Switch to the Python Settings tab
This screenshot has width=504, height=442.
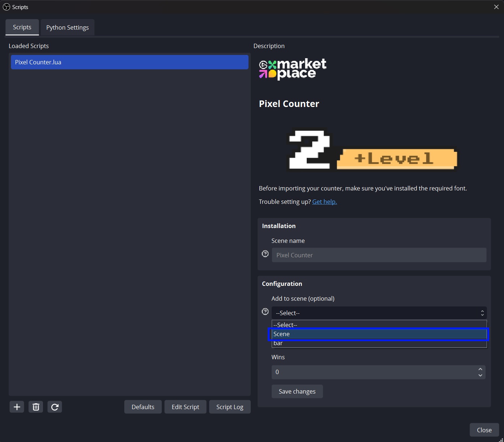pos(68,27)
